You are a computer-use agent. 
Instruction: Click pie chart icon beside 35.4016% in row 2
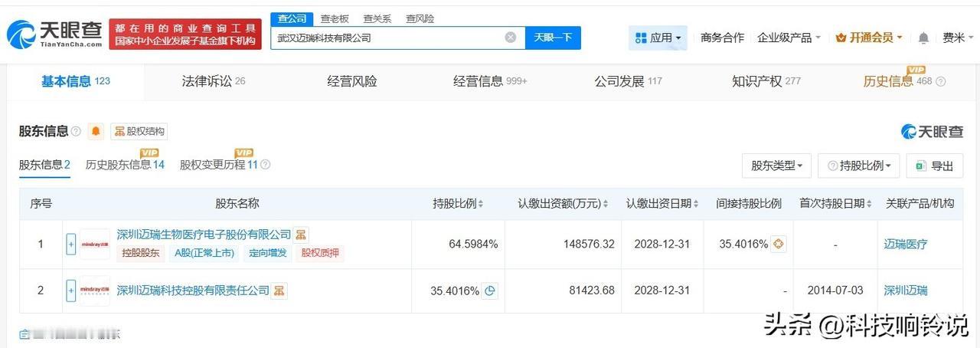tap(490, 291)
